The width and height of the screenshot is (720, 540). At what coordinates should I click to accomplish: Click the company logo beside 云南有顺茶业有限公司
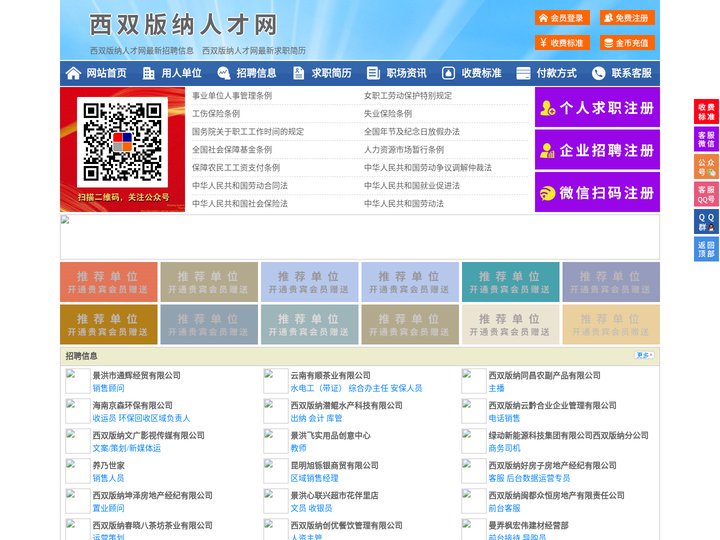276,381
